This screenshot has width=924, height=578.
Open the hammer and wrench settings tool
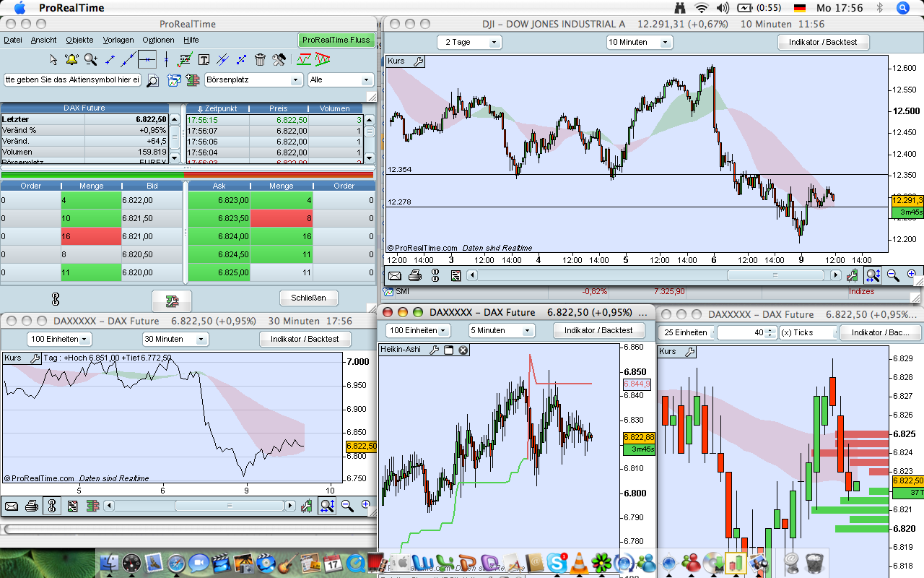[x=279, y=59]
